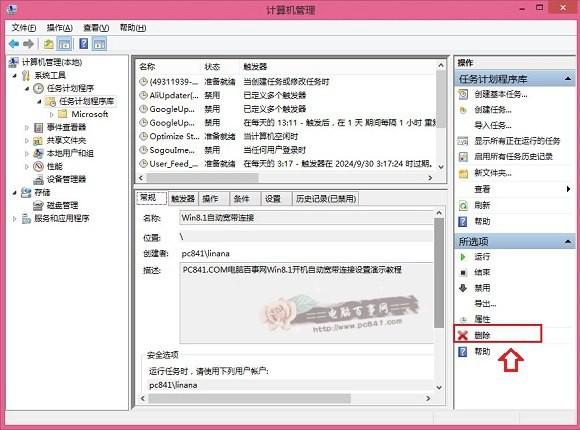The width and height of the screenshot is (580, 430).
Task: Expand the Microsoft folder node
Action: (52, 114)
